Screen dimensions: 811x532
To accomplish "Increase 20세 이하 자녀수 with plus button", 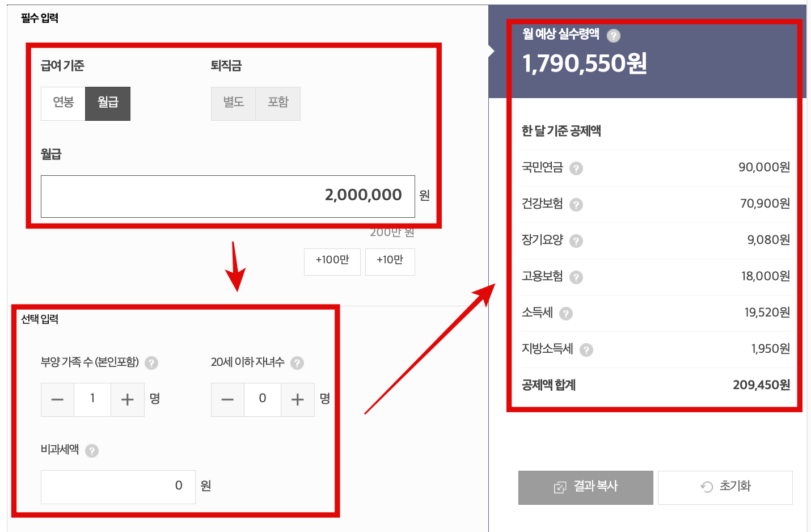I will (298, 399).
